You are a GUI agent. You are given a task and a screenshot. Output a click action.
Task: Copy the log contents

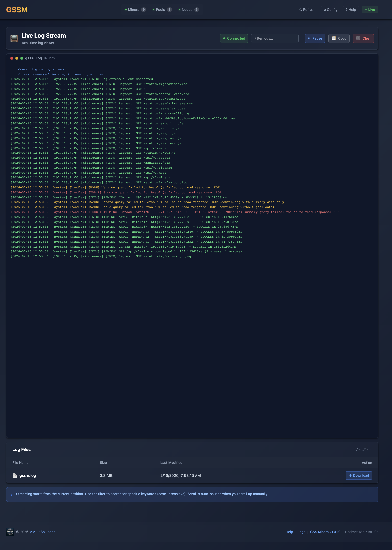point(339,38)
